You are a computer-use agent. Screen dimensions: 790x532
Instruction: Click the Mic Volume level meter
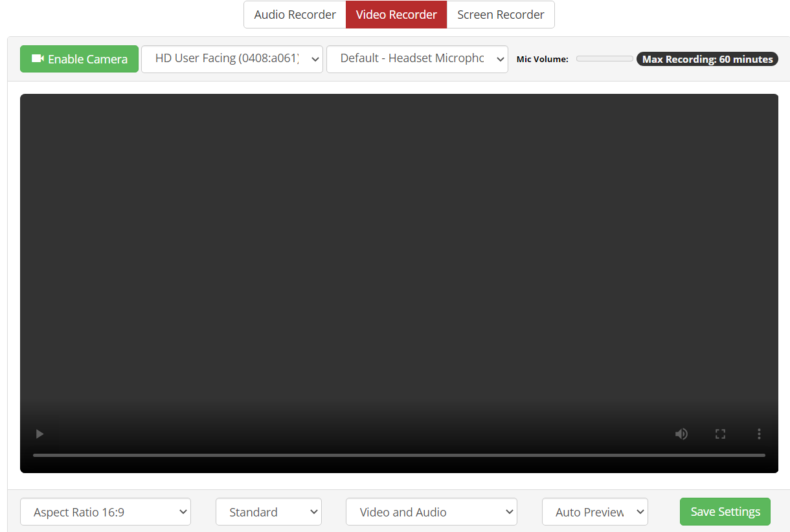[604, 59]
